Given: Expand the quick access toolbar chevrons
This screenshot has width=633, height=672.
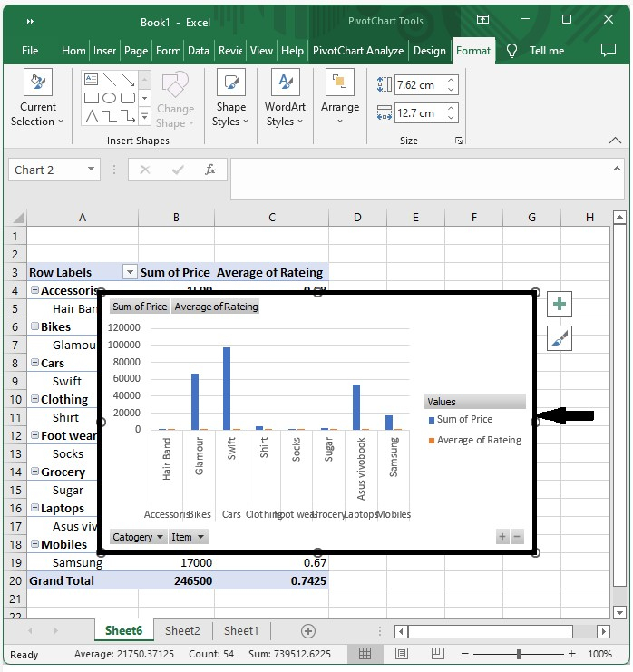Looking at the screenshot, I should click(30, 22).
